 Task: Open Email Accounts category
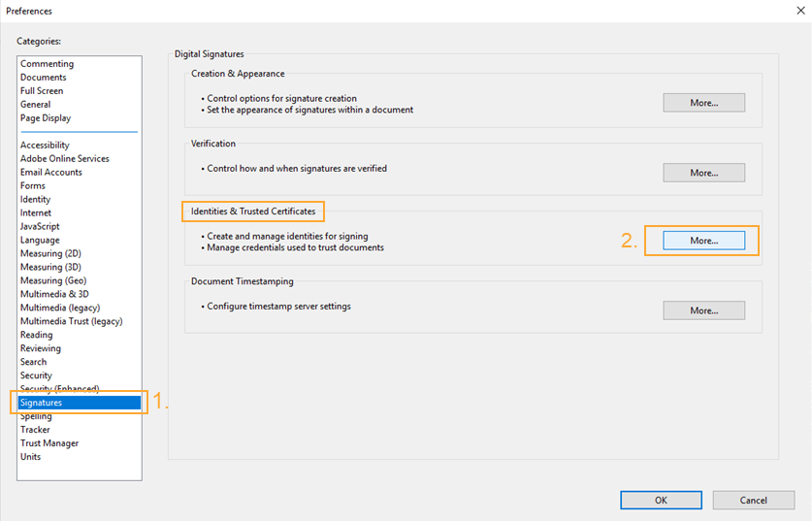[51, 172]
